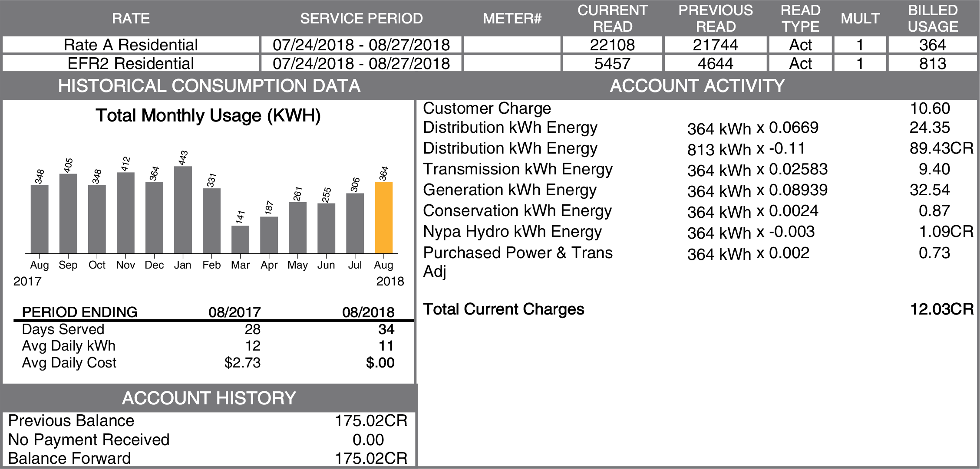Screen dimensions: 980x469
Task: Click the Rate A Residential cell
Action: point(131,45)
